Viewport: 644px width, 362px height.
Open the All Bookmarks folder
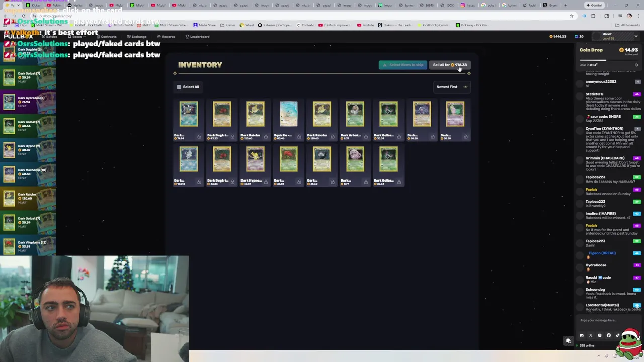tap(628, 25)
